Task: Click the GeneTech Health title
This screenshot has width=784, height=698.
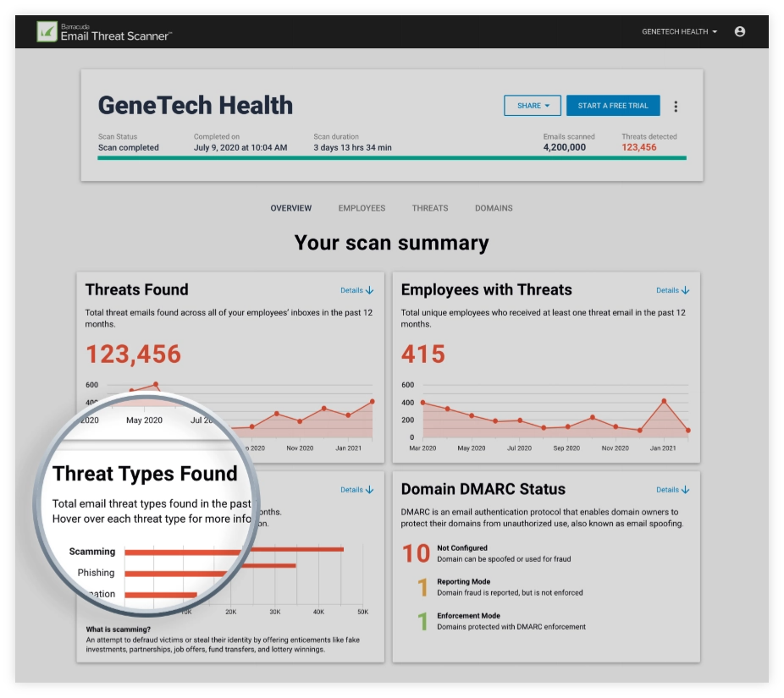Action: coord(196,106)
